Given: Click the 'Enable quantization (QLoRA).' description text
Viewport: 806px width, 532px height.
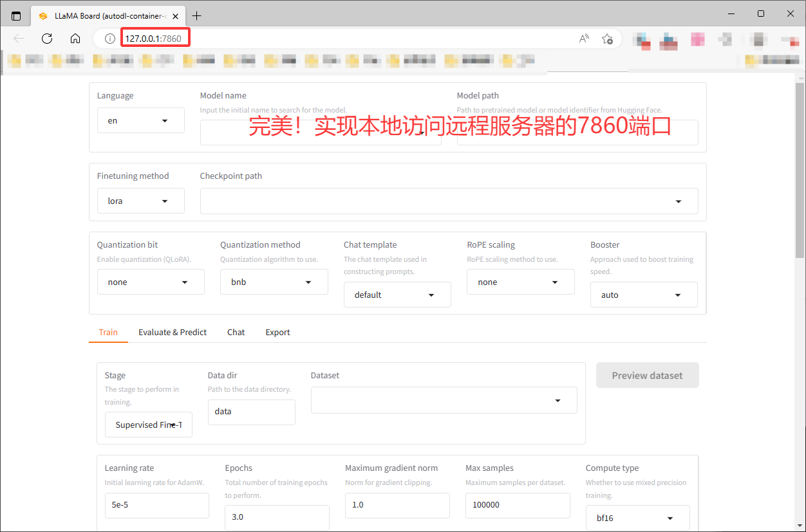Looking at the screenshot, I should click(144, 259).
